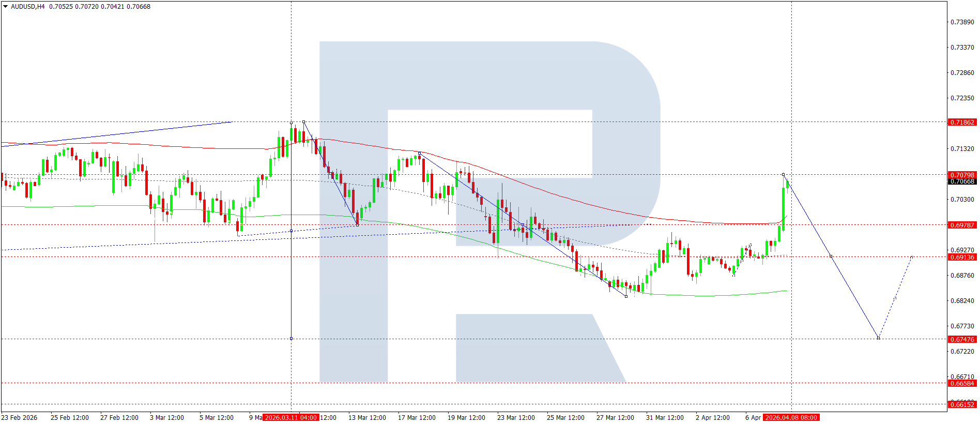The width and height of the screenshot is (980, 424).
Task: Click the 0.73890 price scale label
Action: (962, 22)
